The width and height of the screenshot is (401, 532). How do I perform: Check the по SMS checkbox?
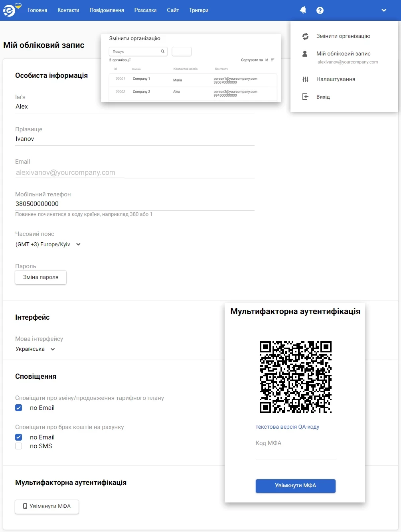(19, 446)
